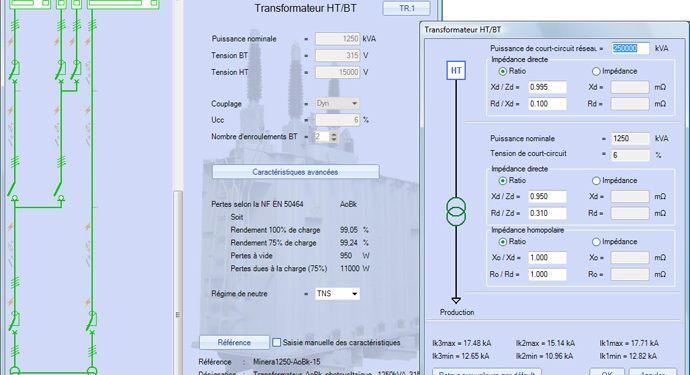
Task: Click the busbar block at top of schematic
Action: (x=123, y=4)
